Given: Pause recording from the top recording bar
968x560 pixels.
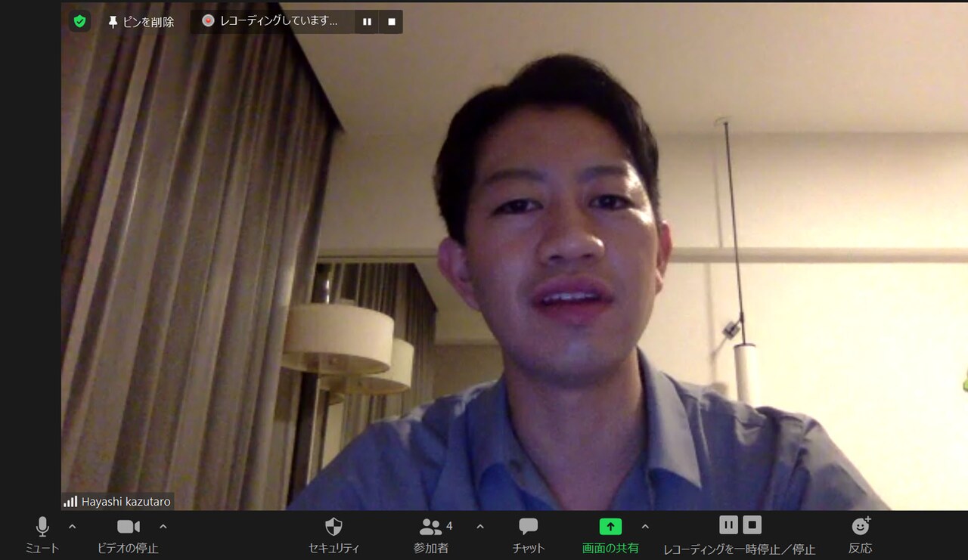Looking at the screenshot, I should [367, 22].
